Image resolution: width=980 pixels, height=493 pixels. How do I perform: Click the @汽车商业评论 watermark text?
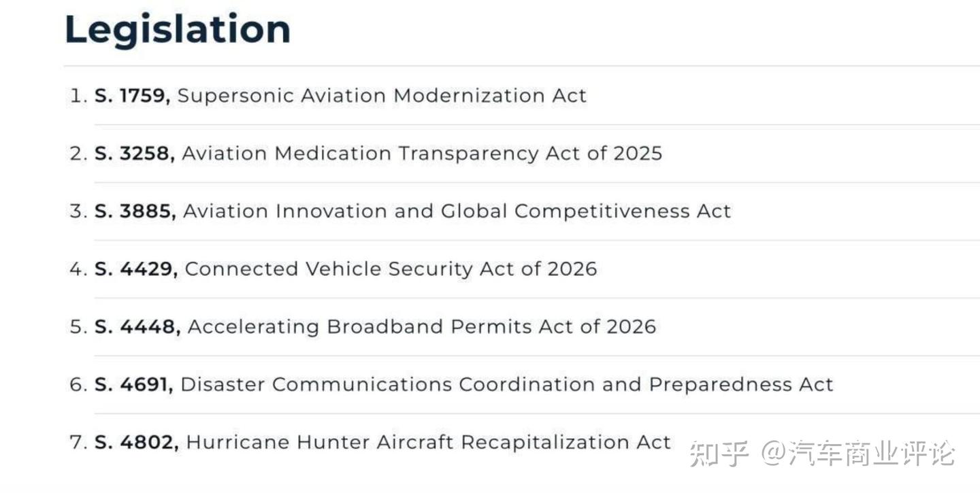[858, 454]
